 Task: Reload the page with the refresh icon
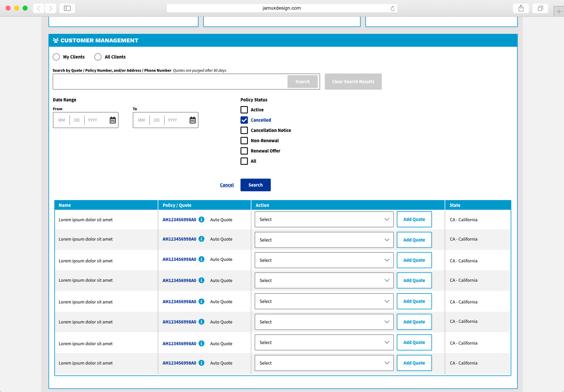(393, 8)
